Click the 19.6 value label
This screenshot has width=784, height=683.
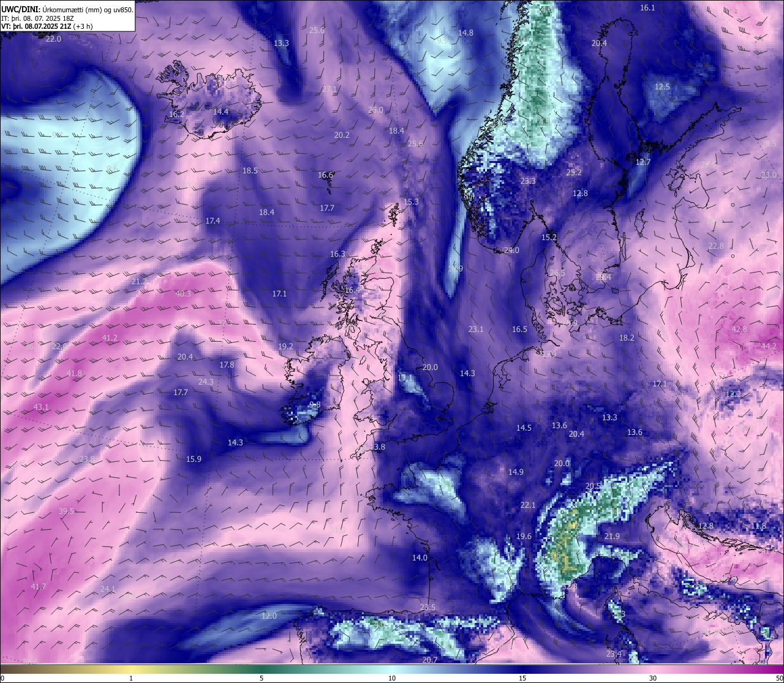tap(524, 537)
